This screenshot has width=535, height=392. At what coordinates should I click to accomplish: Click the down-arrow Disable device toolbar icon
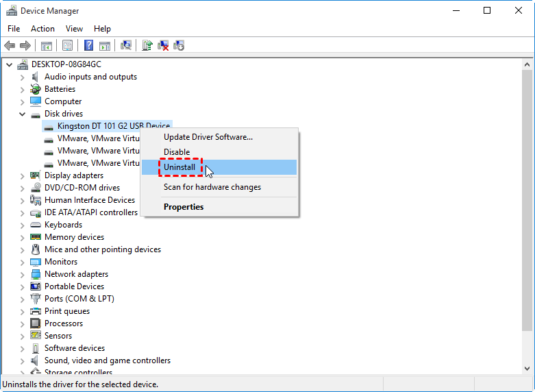pos(179,45)
